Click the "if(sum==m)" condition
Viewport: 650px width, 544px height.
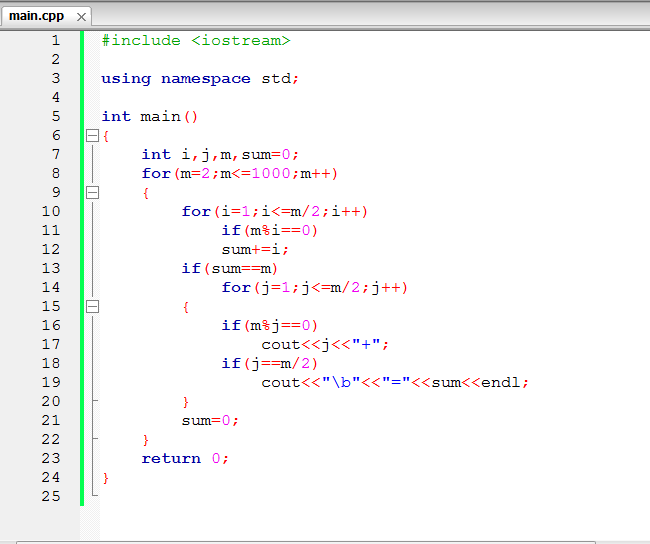230,269
